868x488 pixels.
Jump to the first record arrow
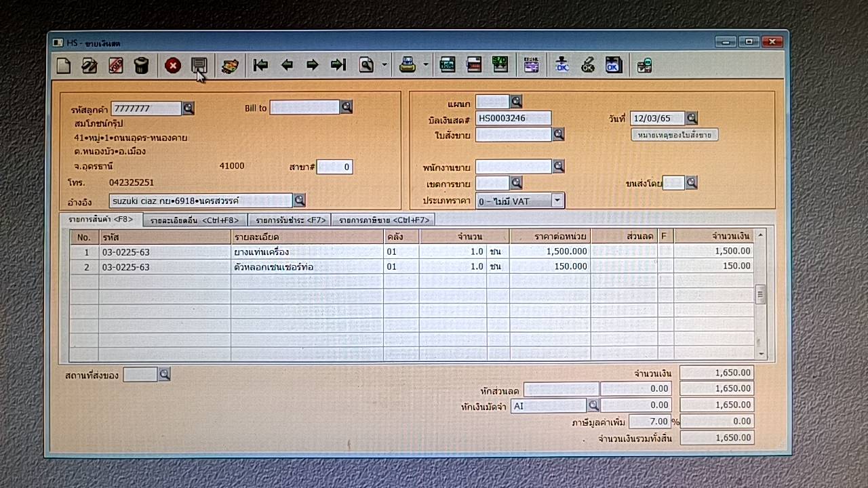point(260,65)
